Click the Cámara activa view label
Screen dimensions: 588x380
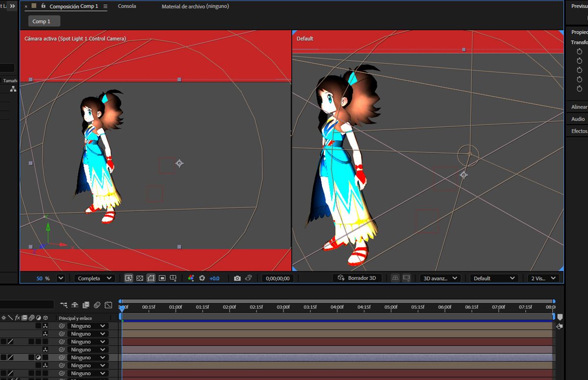[x=75, y=38]
